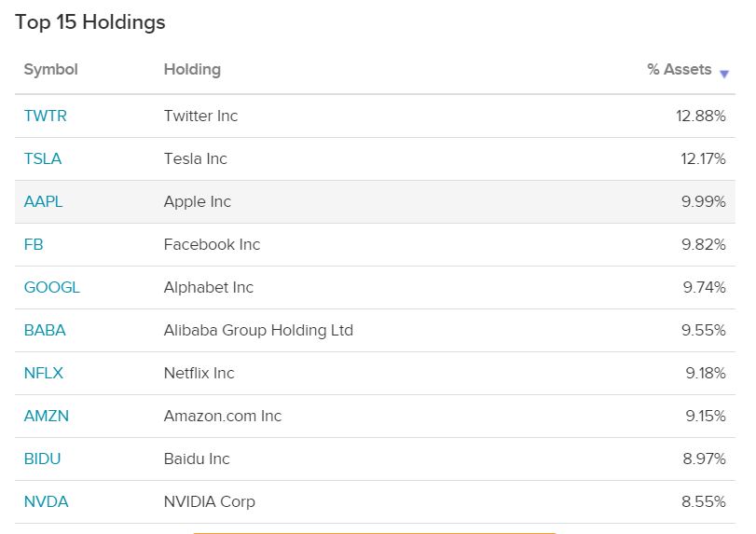Click the Top 15 Holdings heading
The width and height of the screenshot is (756, 534).
(89, 22)
